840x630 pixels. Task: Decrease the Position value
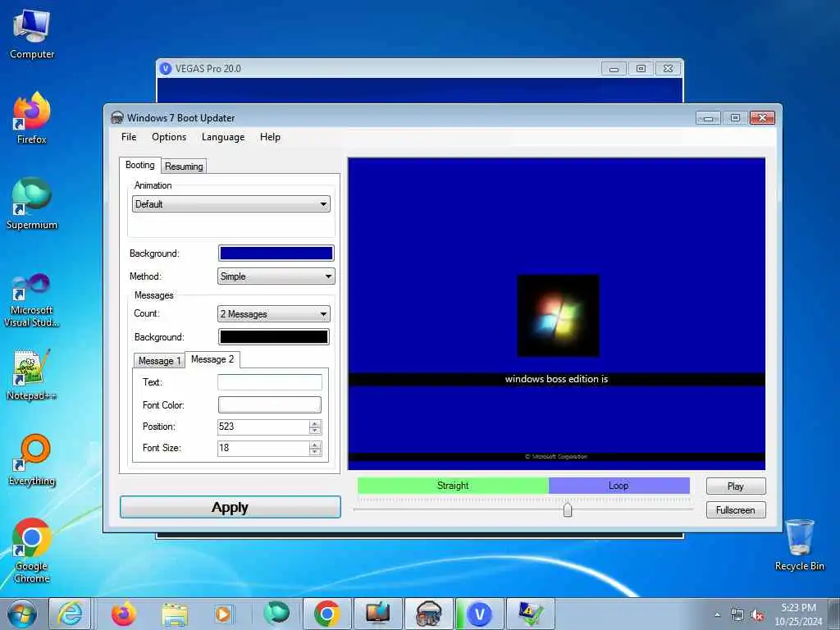tap(315, 431)
